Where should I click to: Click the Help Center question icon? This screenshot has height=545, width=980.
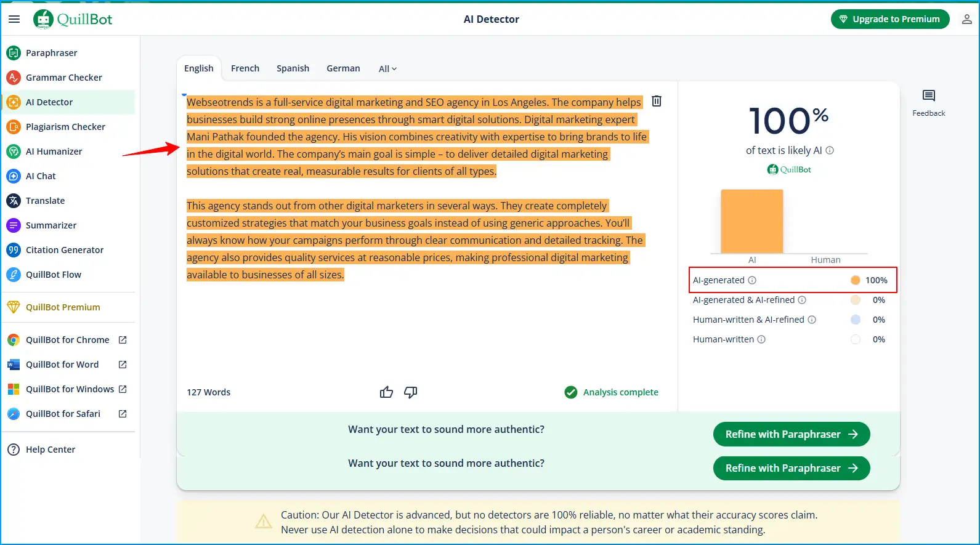tap(14, 450)
